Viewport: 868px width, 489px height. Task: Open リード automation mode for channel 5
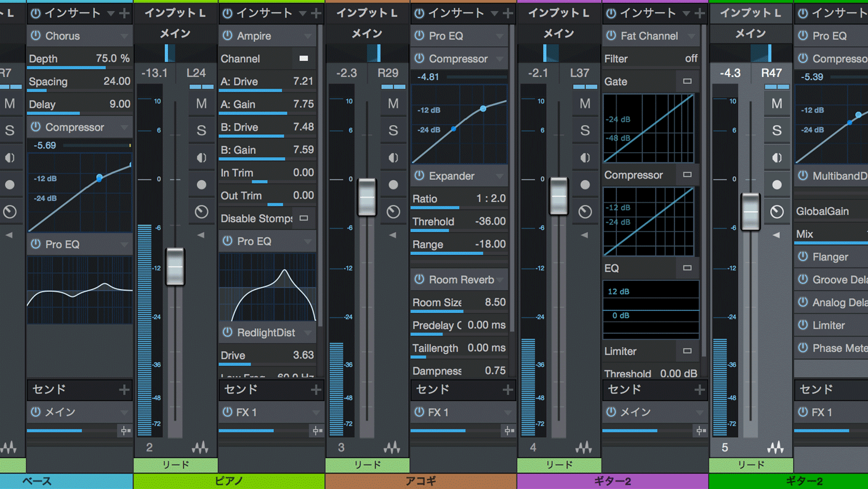click(751, 465)
